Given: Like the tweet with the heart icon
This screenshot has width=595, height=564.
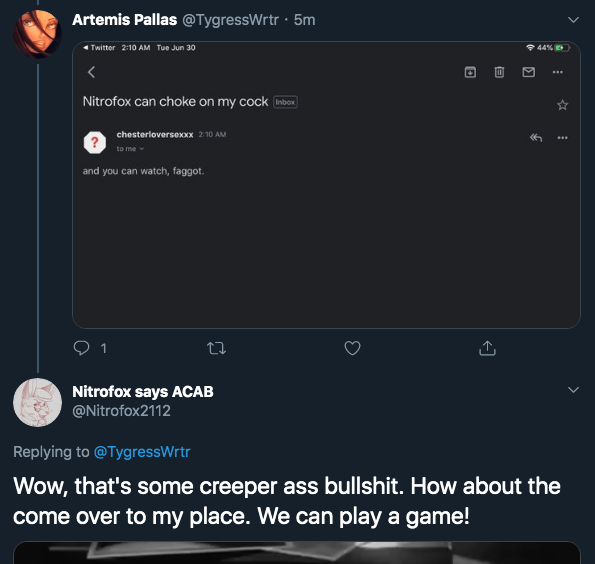Looking at the screenshot, I should (x=352, y=348).
